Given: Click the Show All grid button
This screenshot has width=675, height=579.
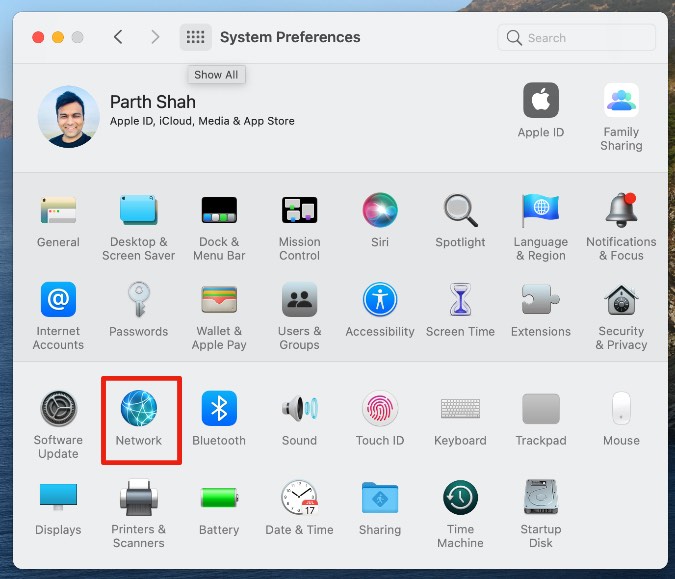Looking at the screenshot, I should 195,38.
